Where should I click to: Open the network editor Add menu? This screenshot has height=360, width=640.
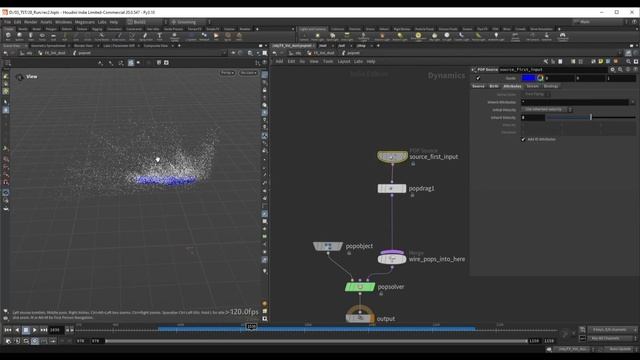[x=279, y=61]
